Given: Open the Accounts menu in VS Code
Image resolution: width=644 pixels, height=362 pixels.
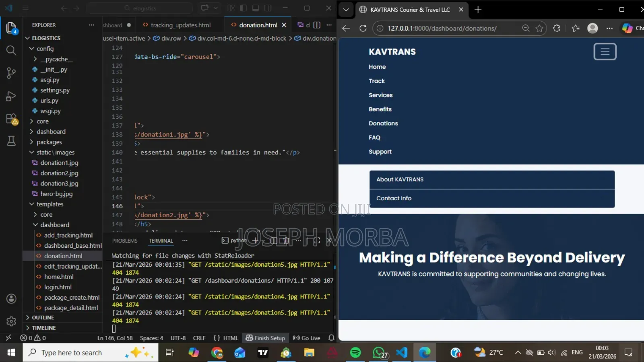Looking at the screenshot, I should [x=11, y=299].
